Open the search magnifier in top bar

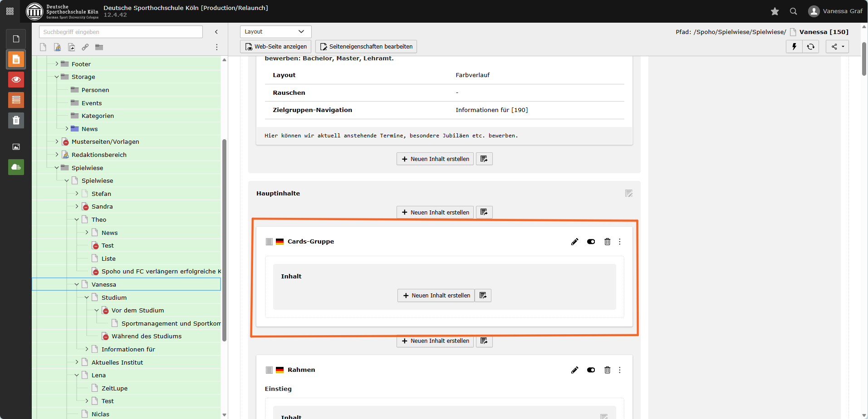tap(793, 11)
